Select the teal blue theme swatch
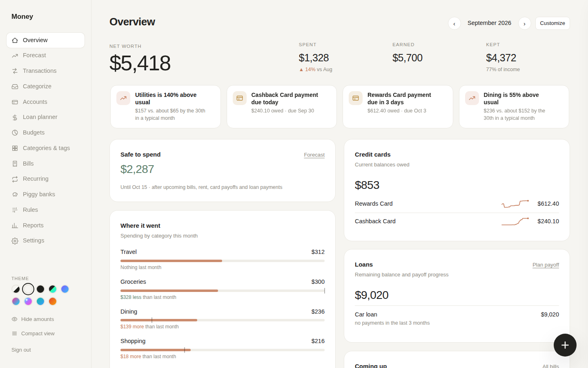 (x=40, y=301)
